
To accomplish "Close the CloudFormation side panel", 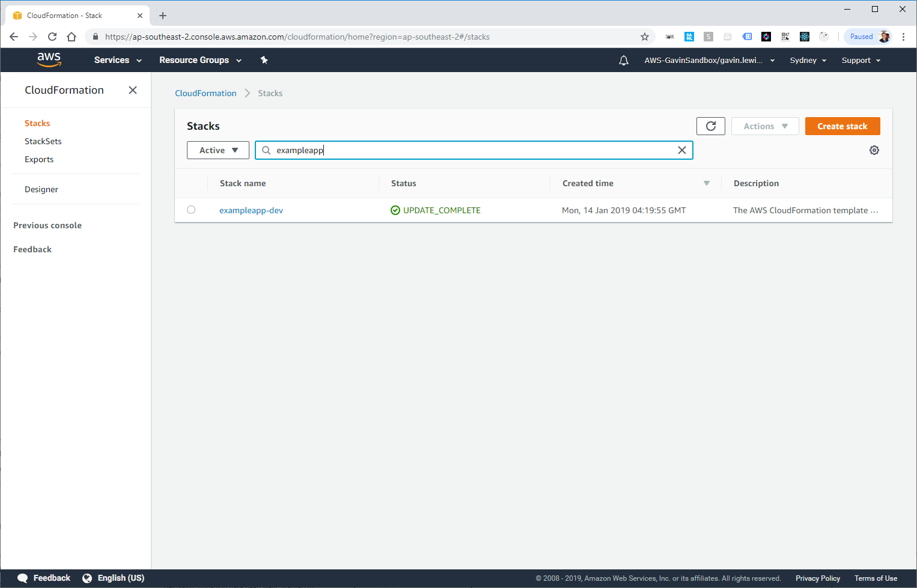I will 133,90.
